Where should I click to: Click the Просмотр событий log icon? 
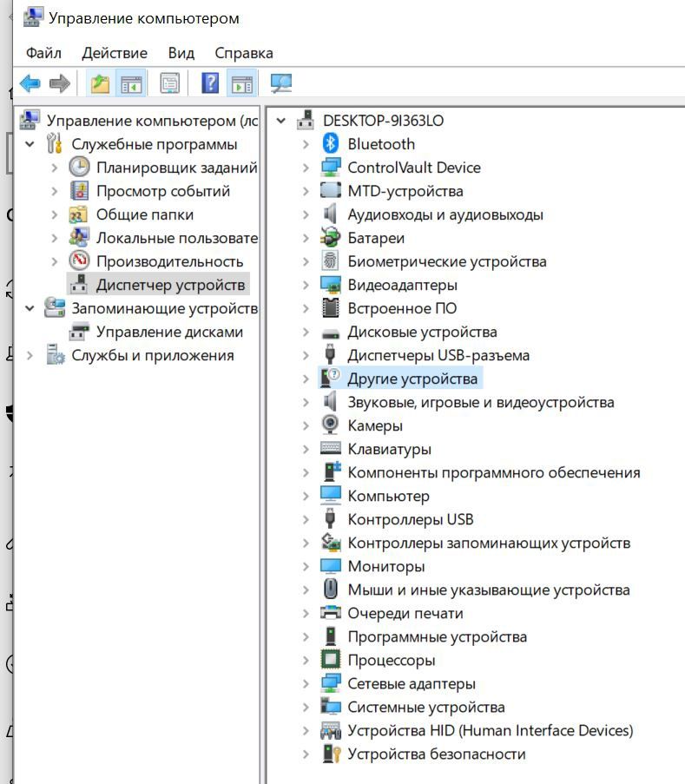[x=79, y=190]
